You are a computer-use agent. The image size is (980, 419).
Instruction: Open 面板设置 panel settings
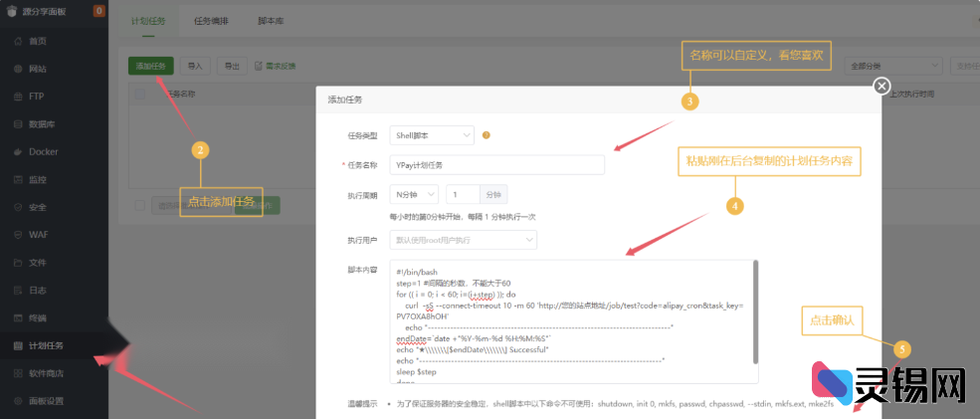click(46, 401)
